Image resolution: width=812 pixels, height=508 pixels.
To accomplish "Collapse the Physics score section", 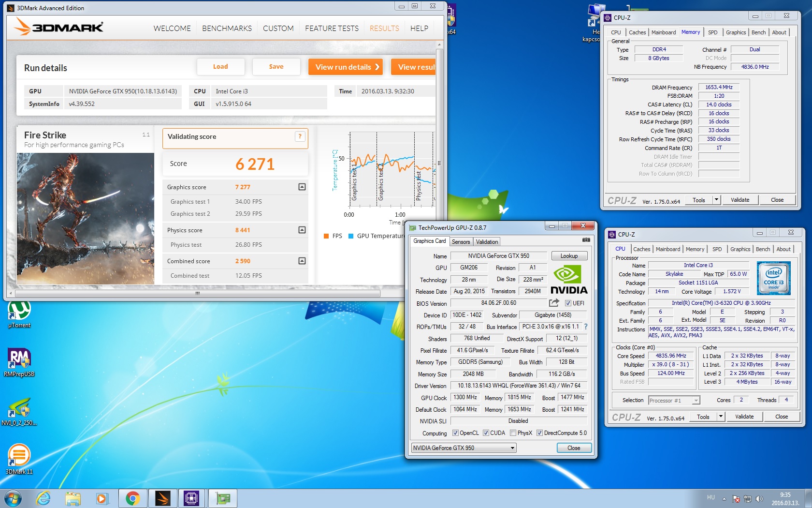I will point(302,230).
